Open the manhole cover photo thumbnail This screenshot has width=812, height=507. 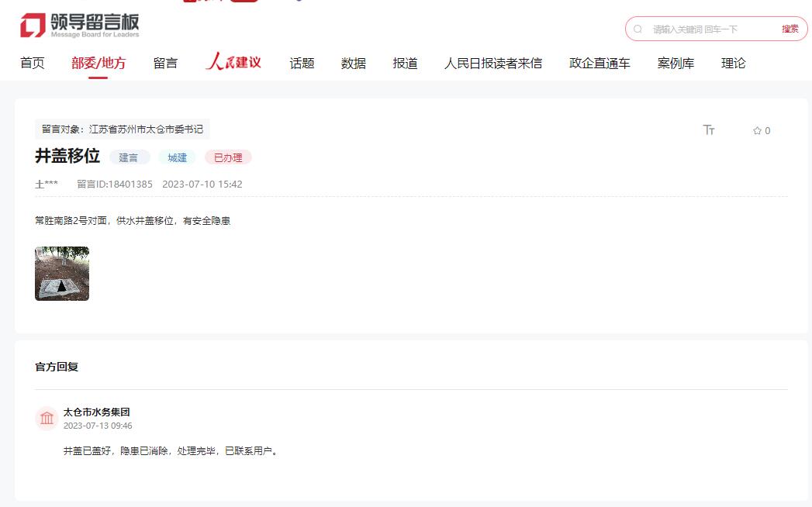coord(62,274)
